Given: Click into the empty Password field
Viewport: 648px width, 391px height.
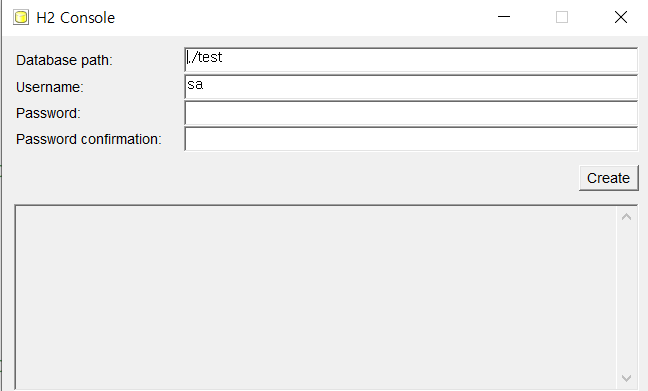Looking at the screenshot, I should click(x=411, y=113).
